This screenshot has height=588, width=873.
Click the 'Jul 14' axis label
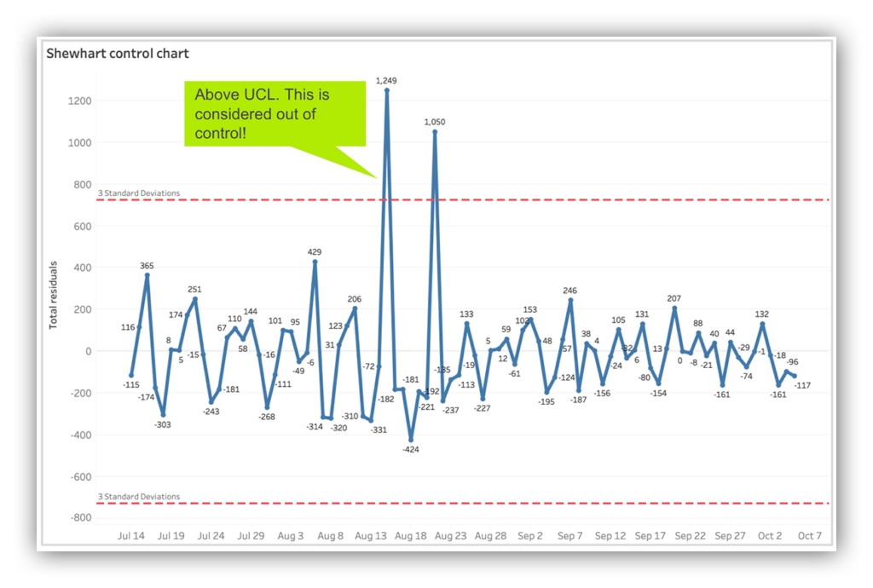click(x=130, y=535)
